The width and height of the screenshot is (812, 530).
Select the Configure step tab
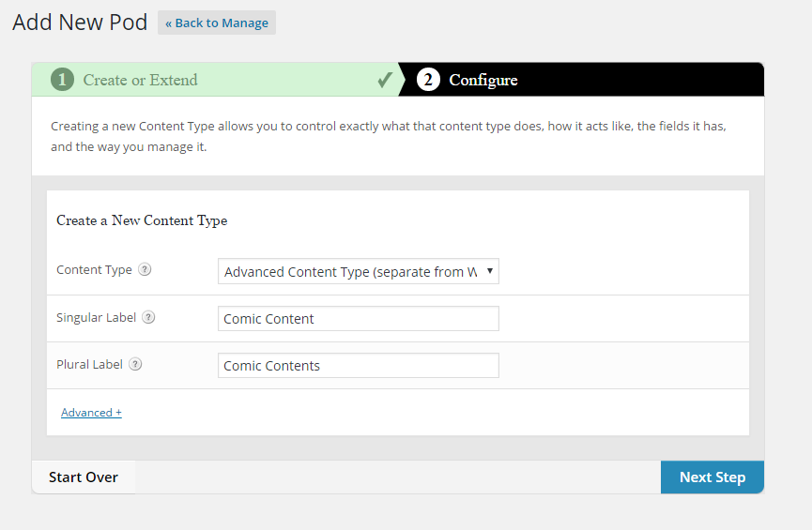click(x=483, y=80)
